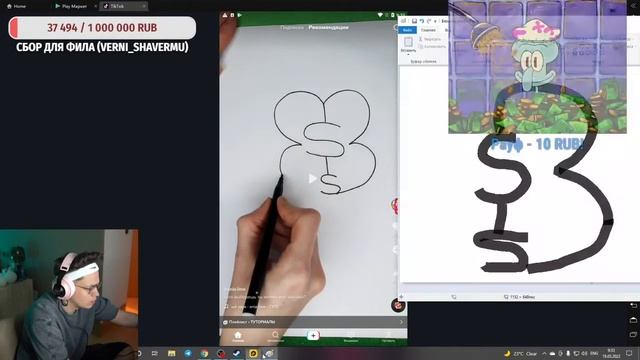Click the Paint save icon in title bar
The image size is (640, 360).
coord(414,21)
